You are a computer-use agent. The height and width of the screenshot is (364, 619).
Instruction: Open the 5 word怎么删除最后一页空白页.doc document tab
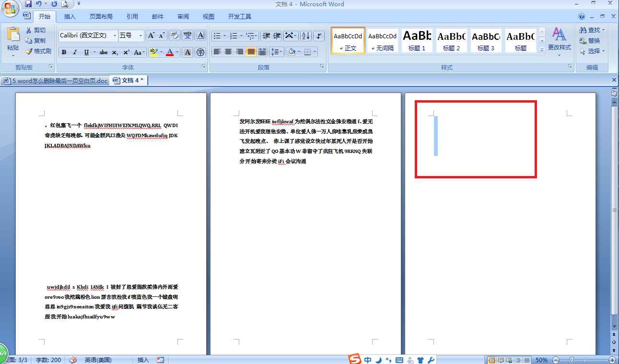(56, 81)
